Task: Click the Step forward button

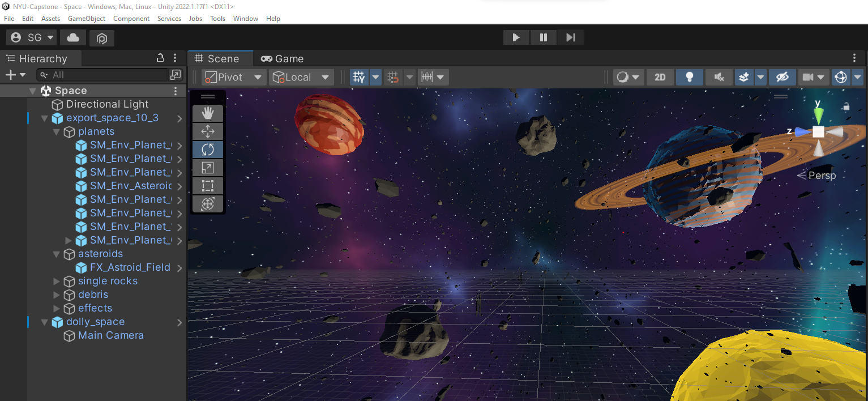Action: [x=570, y=37]
